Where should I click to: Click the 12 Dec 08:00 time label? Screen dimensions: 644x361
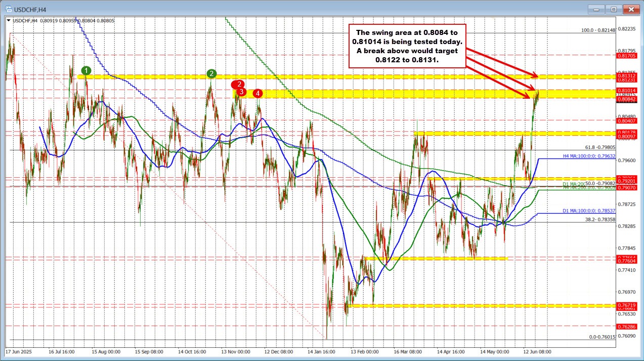(x=279, y=351)
